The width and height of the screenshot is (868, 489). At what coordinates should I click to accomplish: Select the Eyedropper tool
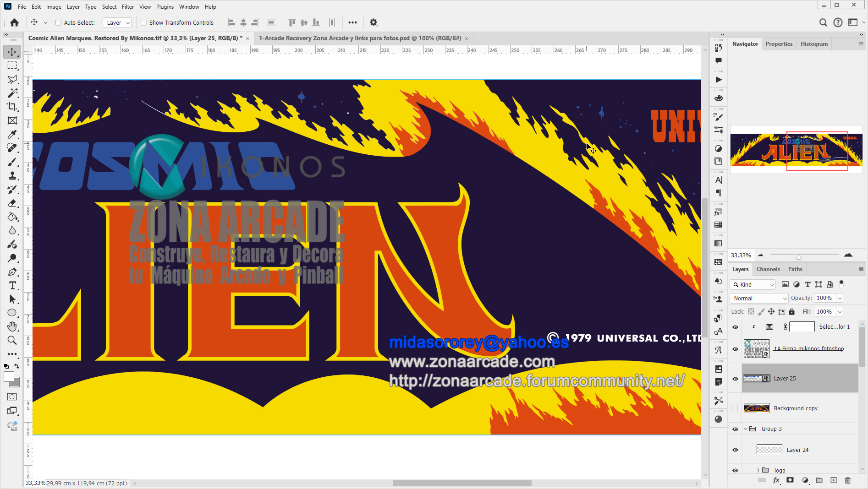(12, 134)
